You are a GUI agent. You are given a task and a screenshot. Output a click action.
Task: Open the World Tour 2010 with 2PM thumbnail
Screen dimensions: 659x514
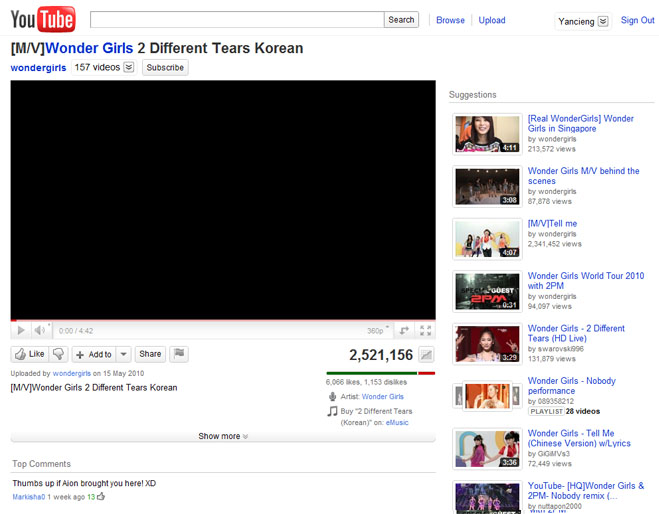coord(487,291)
